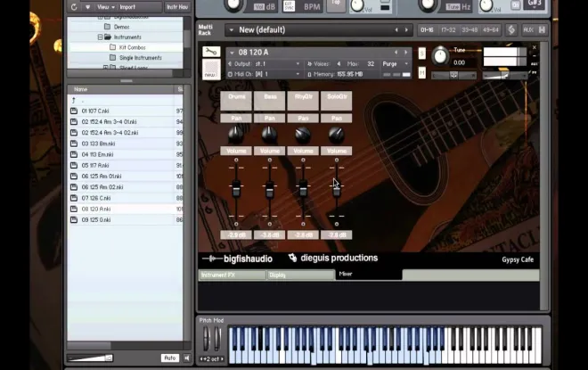The image size is (588, 370).
Task: Click the instrument 'new' thumbnail icon
Action: [211, 70]
